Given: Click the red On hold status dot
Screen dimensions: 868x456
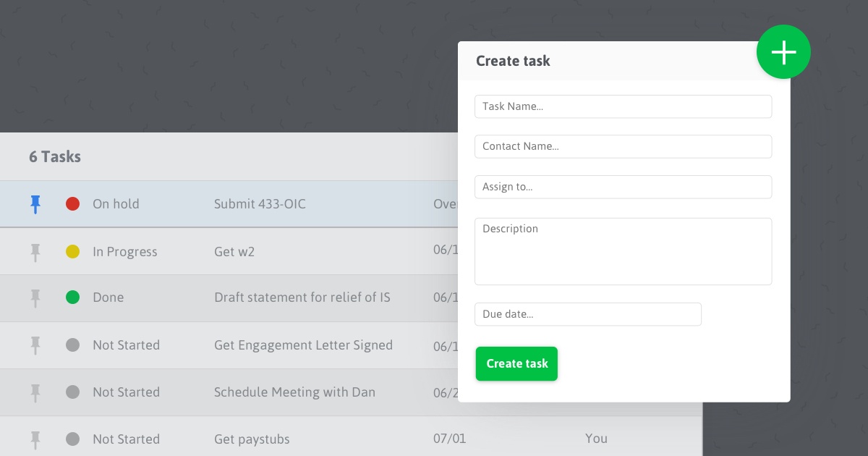Looking at the screenshot, I should (x=72, y=204).
